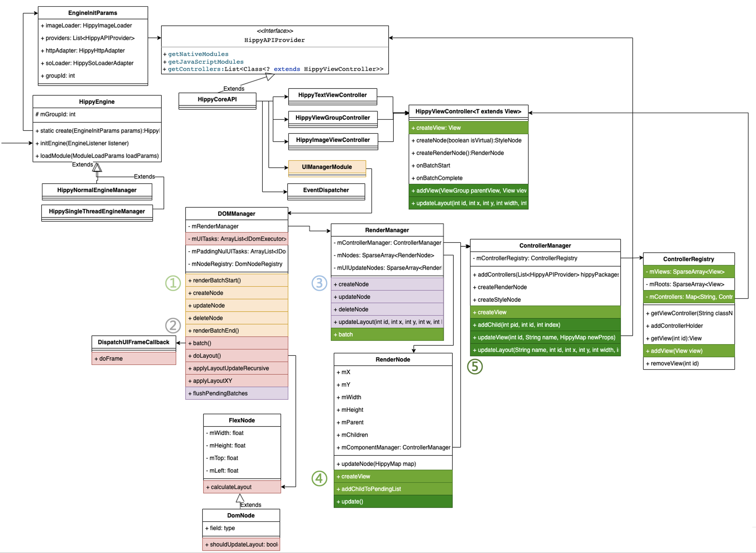Click the mUITasks: ArrayList<IDomExecutor> field
This screenshot has height=553, width=756.
(x=237, y=239)
